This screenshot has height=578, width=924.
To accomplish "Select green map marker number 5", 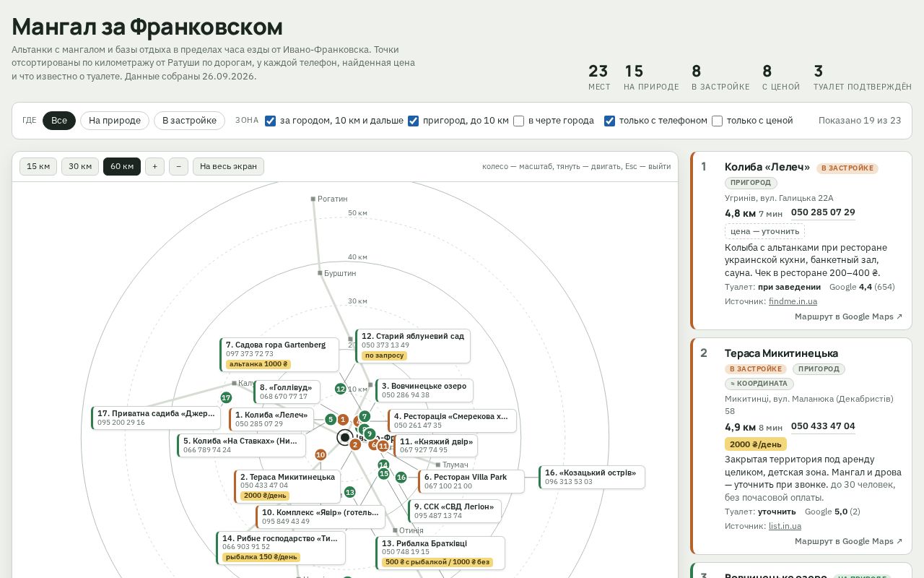I will (x=331, y=419).
